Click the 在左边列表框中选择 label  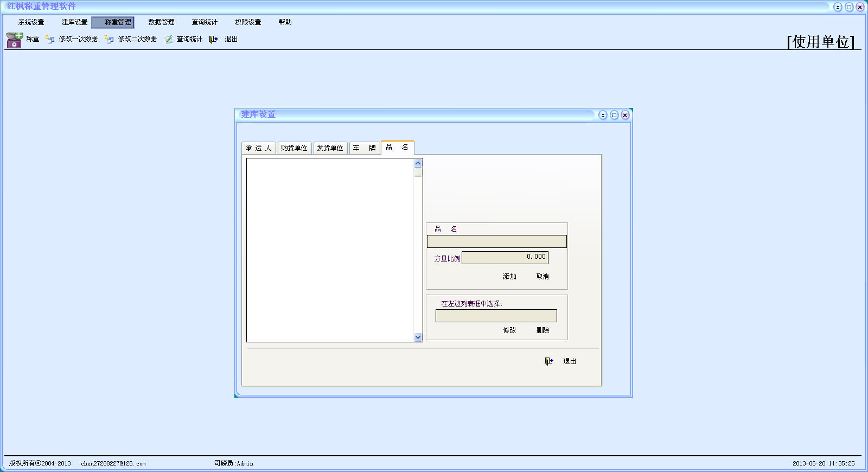click(472, 304)
